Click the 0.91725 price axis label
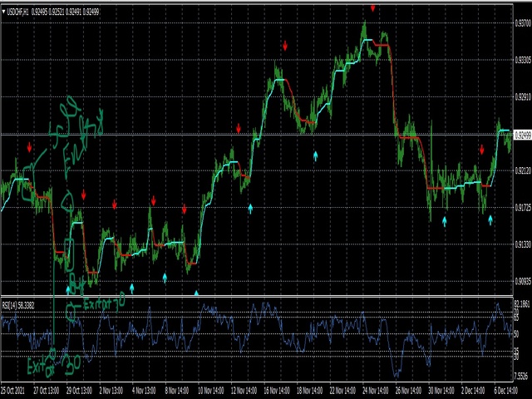 (523, 207)
